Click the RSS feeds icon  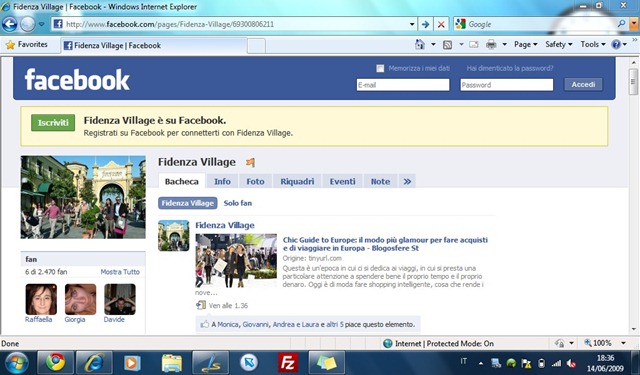[447, 44]
